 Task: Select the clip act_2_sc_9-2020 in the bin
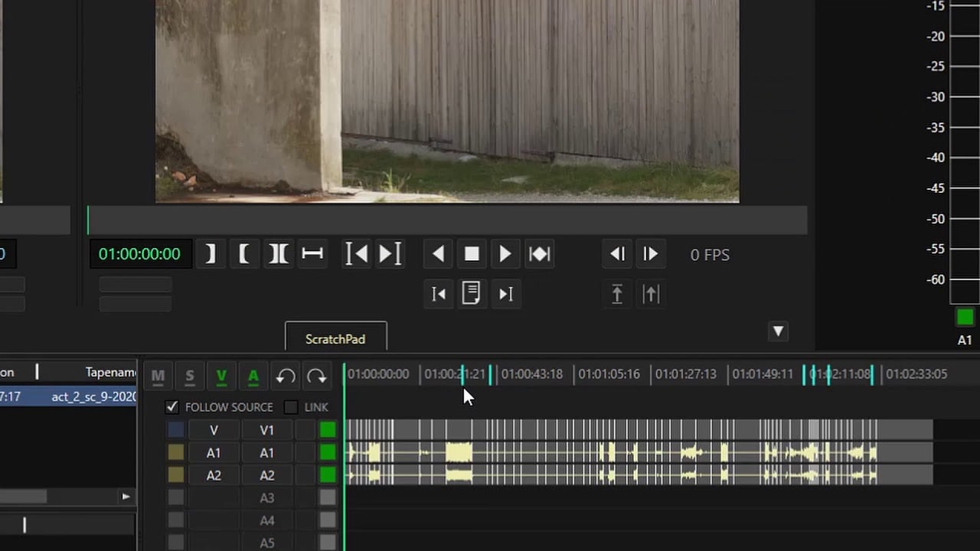pos(87,396)
